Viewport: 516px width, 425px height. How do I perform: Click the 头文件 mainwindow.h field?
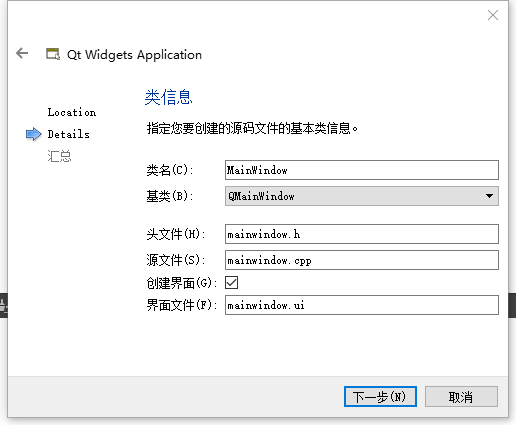pos(362,234)
